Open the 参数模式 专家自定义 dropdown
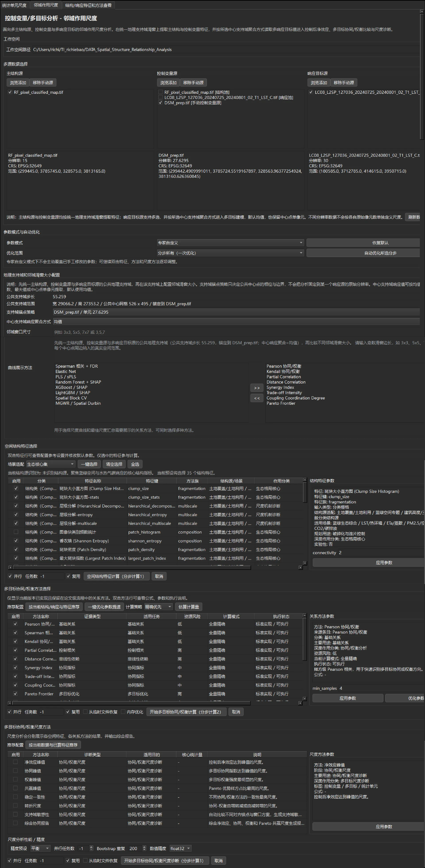 tap(230, 243)
